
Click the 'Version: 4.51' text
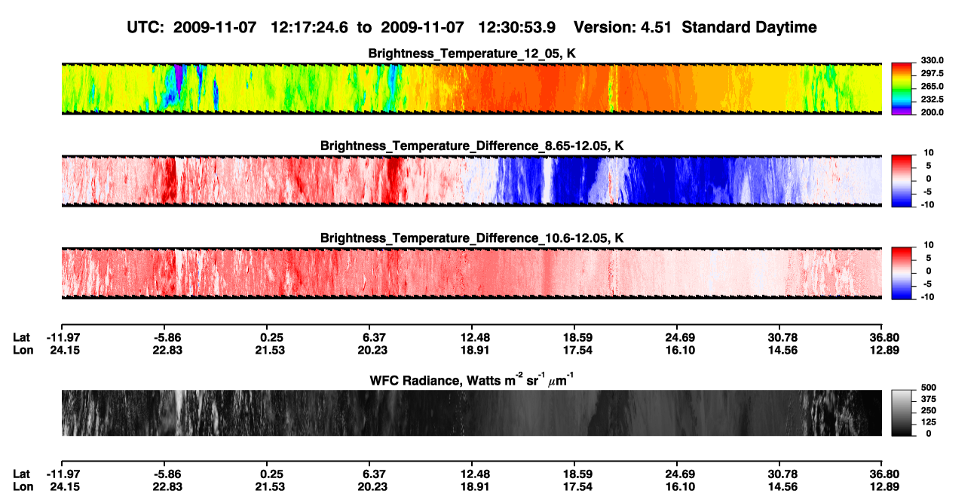(621, 27)
